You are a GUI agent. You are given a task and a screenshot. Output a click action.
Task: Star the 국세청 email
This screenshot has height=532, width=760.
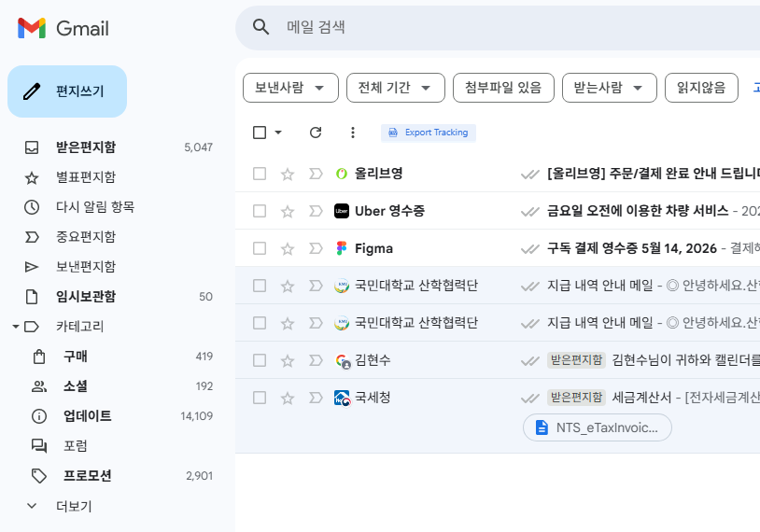[x=288, y=398]
